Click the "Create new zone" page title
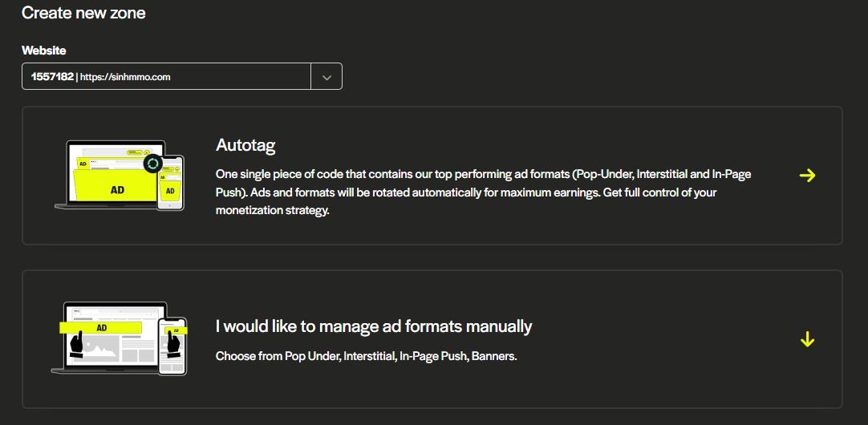Image resolution: width=868 pixels, height=425 pixels. coord(83,13)
